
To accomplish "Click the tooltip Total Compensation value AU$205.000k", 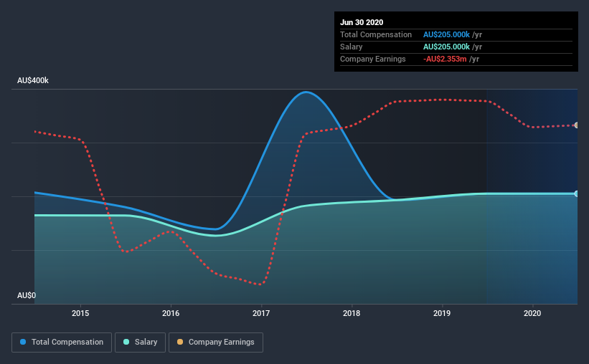I will pyautogui.click(x=446, y=34).
